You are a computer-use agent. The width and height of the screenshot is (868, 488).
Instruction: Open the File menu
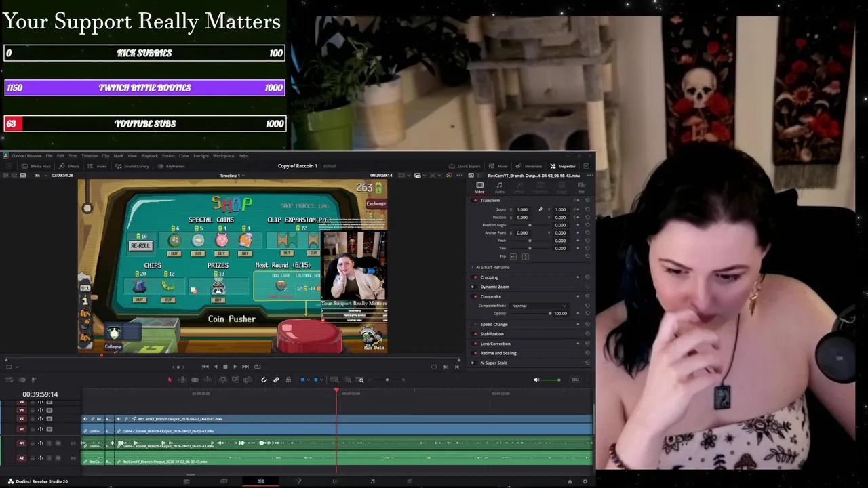click(x=49, y=156)
